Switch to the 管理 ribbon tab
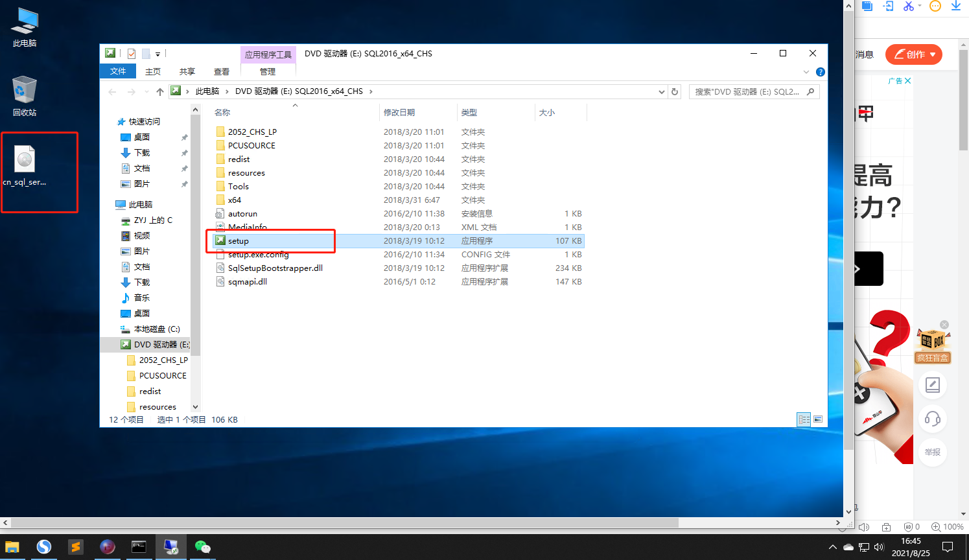 pos(268,71)
